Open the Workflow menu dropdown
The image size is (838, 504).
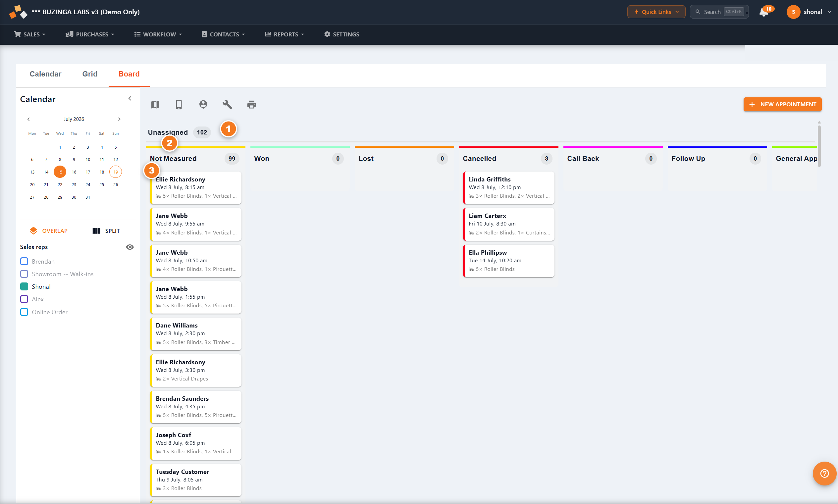pyautogui.click(x=158, y=34)
